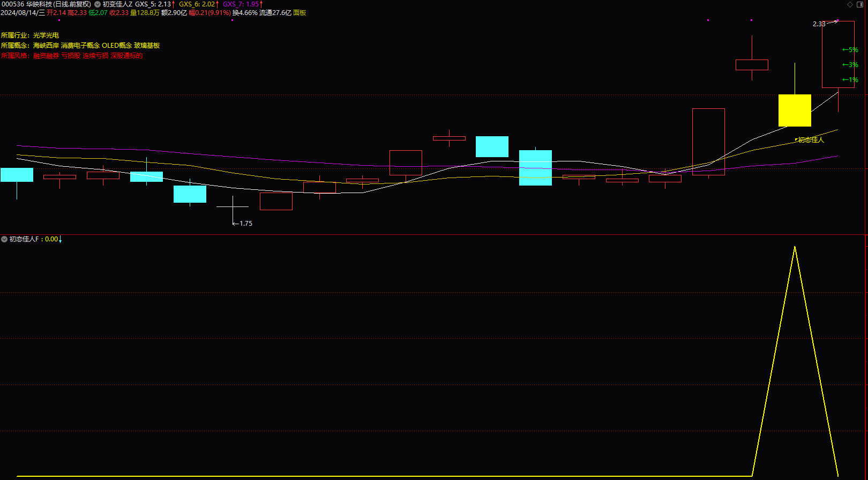Image resolution: width=868 pixels, height=480 pixels.
Task: Click the 融资融券 style tag
Action: [x=46, y=56]
